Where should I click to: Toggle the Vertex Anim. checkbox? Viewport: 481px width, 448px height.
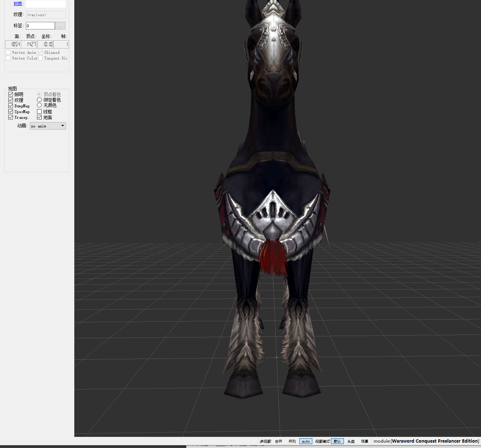8,52
